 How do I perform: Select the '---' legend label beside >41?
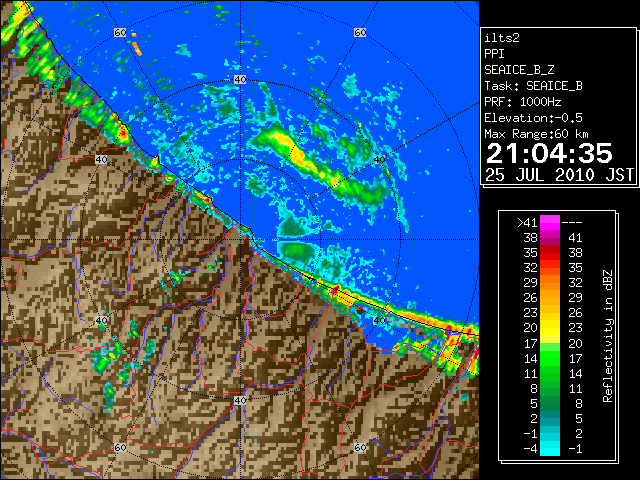tap(572, 223)
